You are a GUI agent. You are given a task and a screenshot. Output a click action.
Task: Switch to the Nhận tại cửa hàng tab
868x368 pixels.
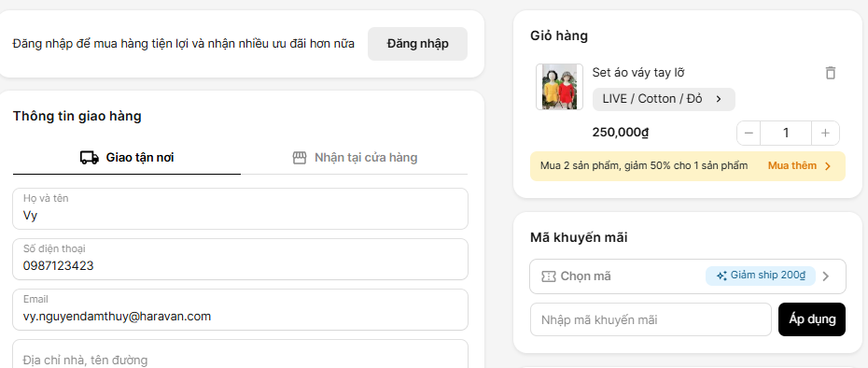[x=355, y=158]
